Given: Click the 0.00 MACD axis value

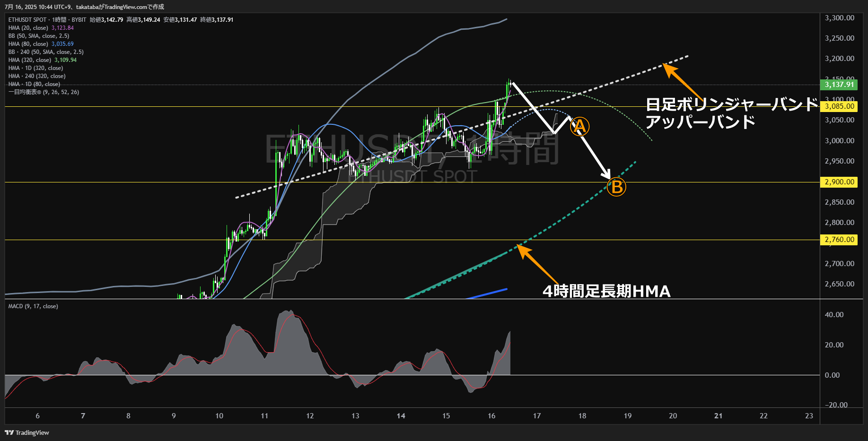Looking at the screenshot, I should [833, 375].
